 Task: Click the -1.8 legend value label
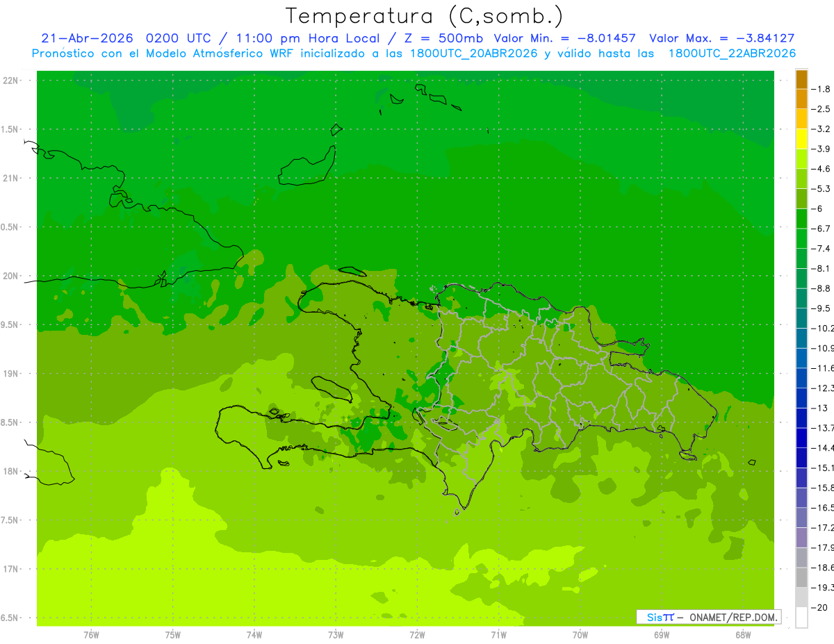(821, 89)
